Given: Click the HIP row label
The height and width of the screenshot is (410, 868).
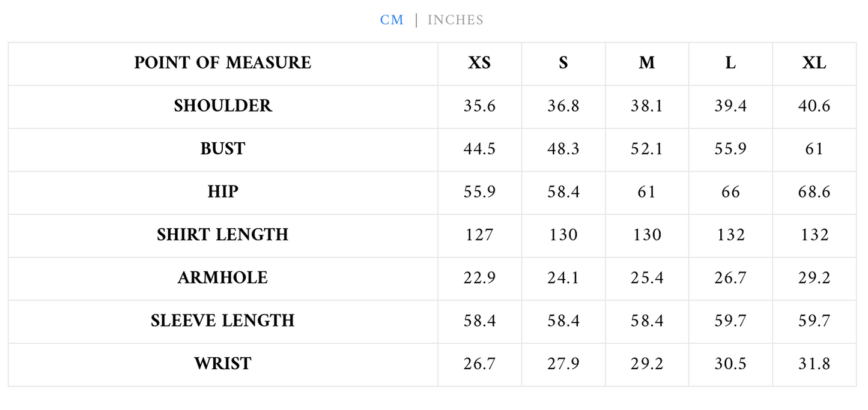Looking at the screenshot, I should click(x=223, y=192).
